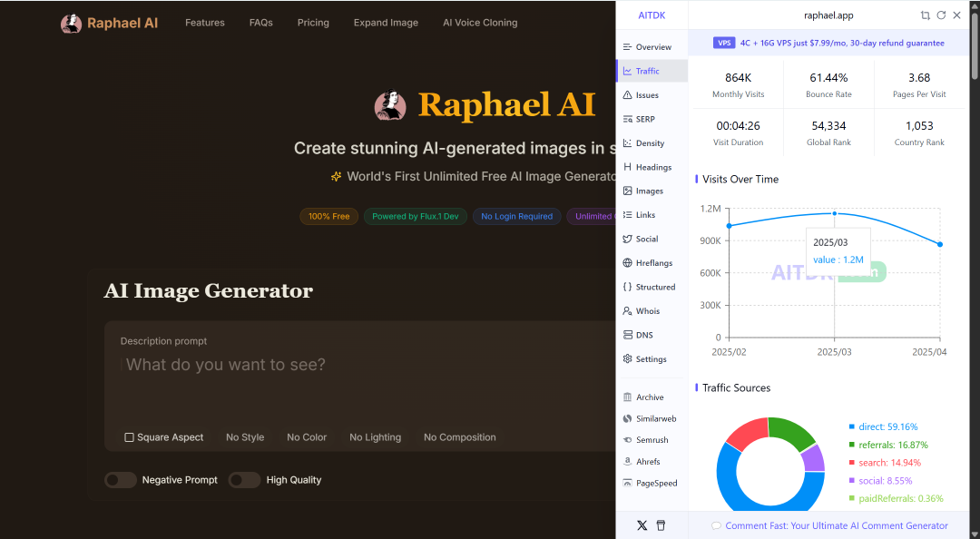The height and width of the screenshot is (539, 980).
Task: Open the Headings sidebar icon
Action: [x=628, y=167]
